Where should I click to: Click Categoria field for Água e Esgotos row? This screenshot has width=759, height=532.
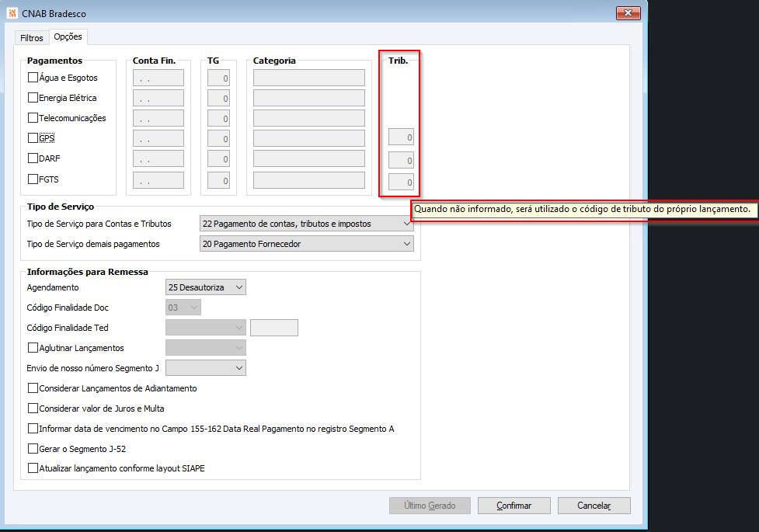tap(309, 78)
